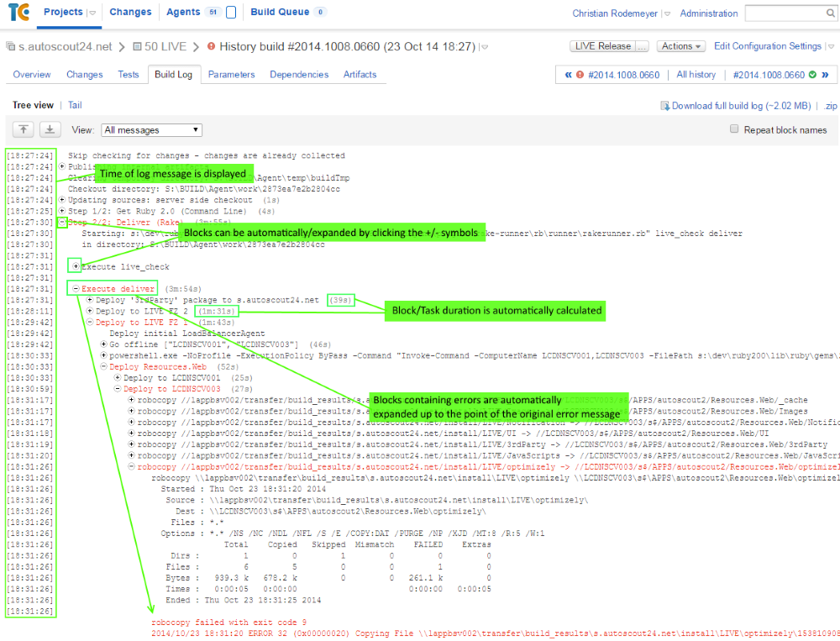Click the jump-to-top arrow button

(x=23, y=129)
